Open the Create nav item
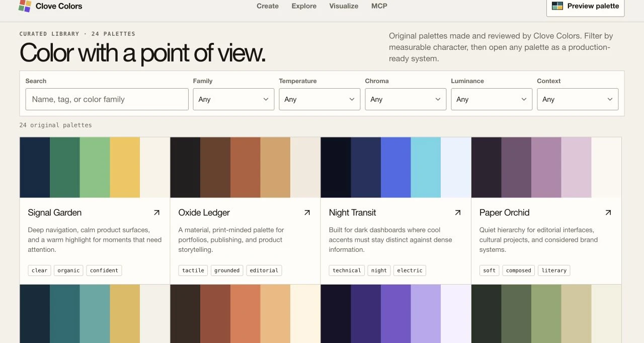Viewport: 644px width, 343px height. click(268, 6)
